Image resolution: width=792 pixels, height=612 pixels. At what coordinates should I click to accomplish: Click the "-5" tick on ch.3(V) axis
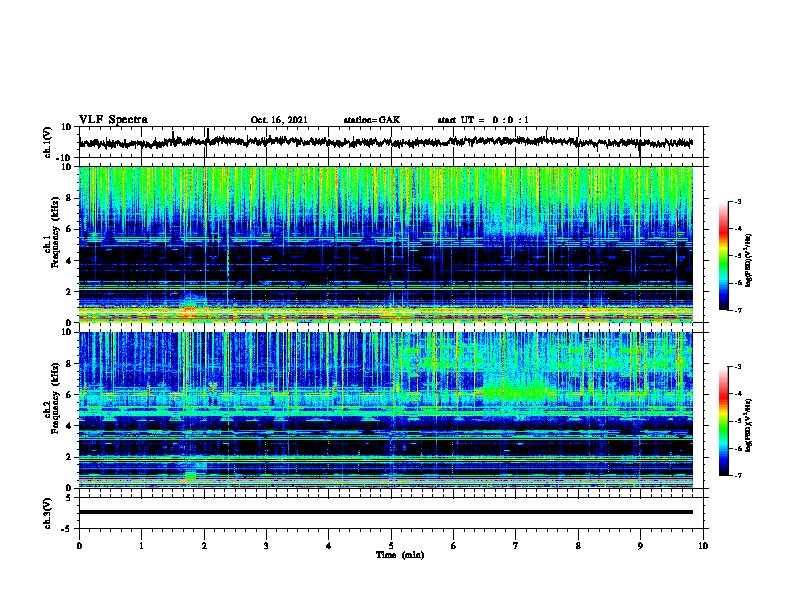pyautogui.click(x=68, y=529)
